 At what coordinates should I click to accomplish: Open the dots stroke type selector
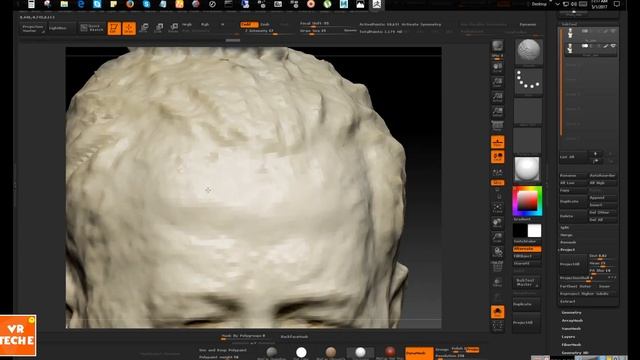pos(529,80)
